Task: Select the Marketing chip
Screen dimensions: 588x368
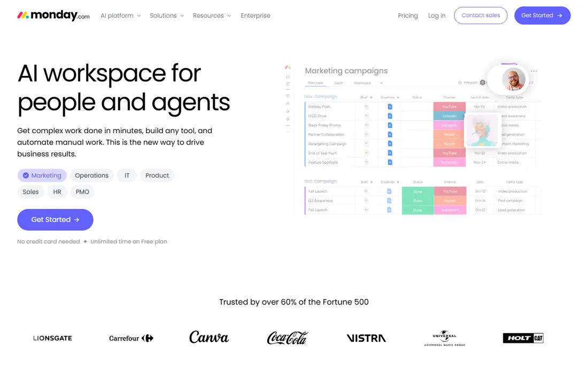Action: tap(42, 175)
